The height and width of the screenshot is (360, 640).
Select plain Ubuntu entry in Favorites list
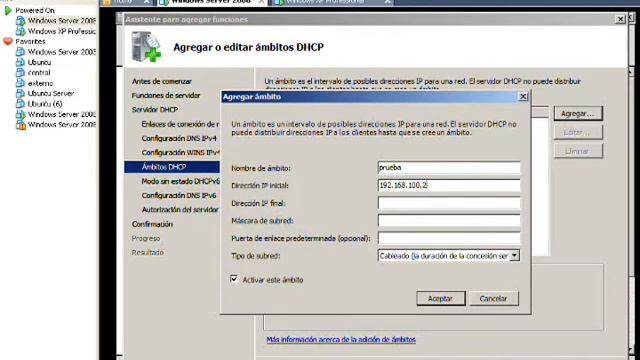[x=39, y=62]
